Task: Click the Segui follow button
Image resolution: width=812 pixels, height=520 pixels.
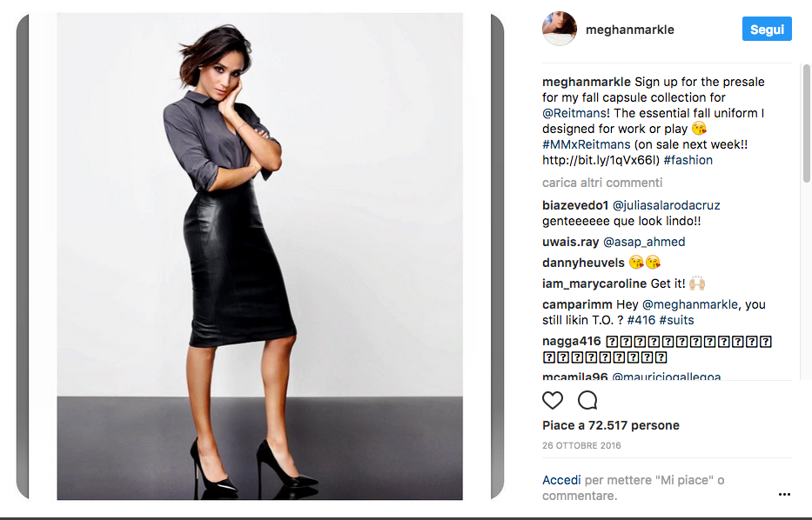Action: click(767, 29)
